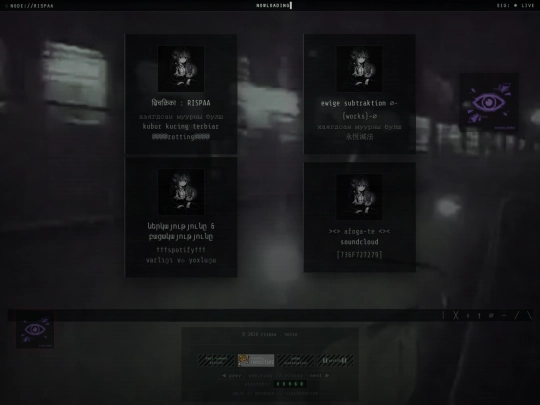Click 'kubur kucing terbiar' line
The image size is (540, 405).
(181, 126)
